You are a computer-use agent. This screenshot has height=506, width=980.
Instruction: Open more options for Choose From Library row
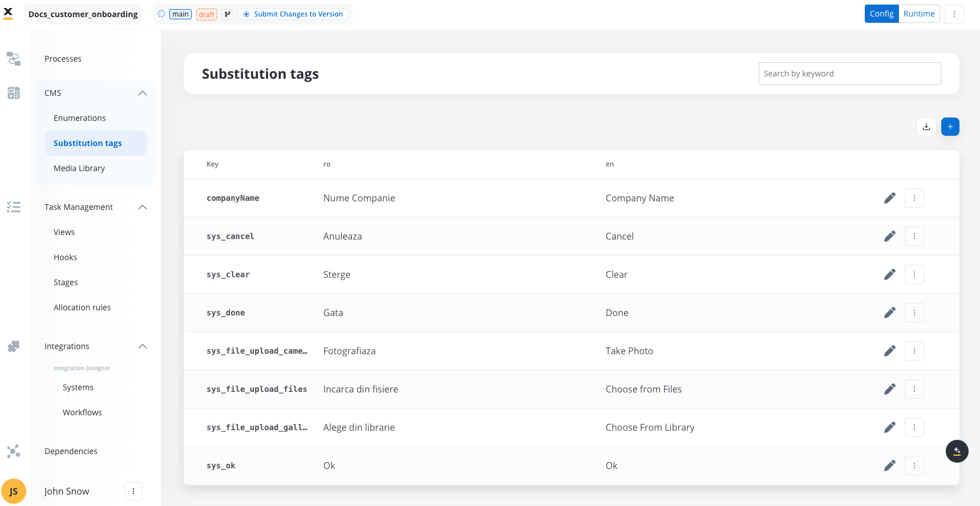click(x=914, y=427)
